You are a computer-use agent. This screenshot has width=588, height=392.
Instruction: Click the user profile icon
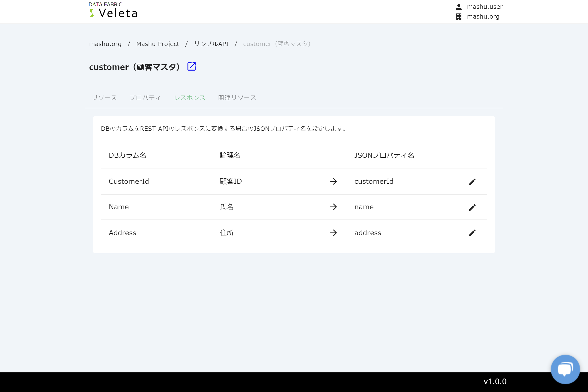pos(458,7)
